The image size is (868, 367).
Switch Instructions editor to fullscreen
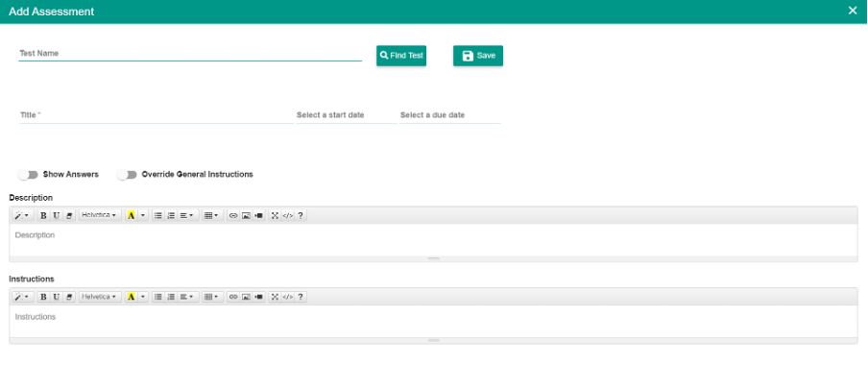(275, 297)
